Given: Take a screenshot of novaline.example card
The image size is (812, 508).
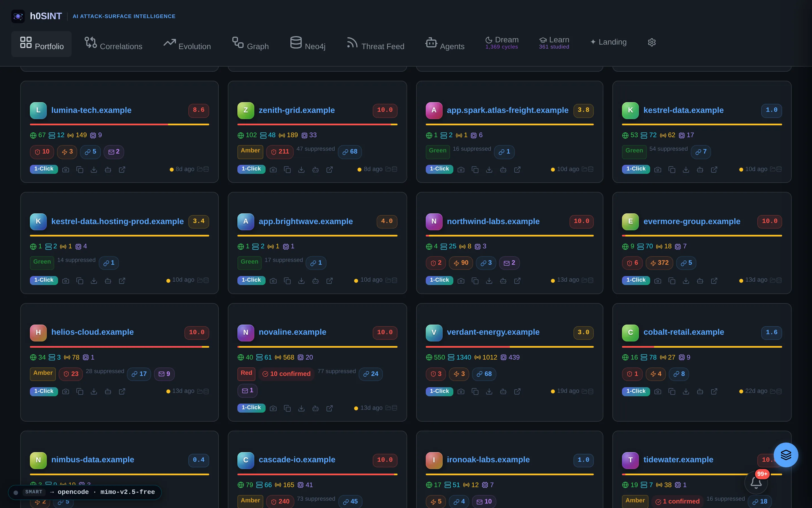Looking at the screenshot, I should pos(273,408).
